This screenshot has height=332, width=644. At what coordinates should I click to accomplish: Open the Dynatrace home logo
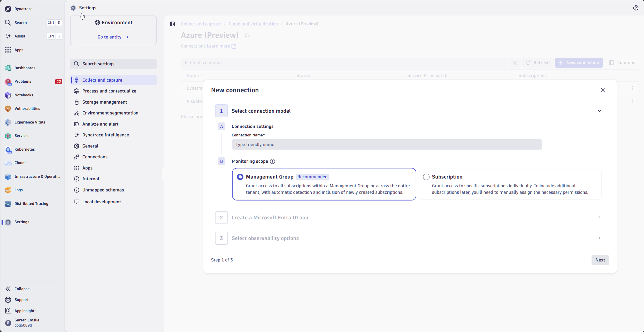pos(19,9)
